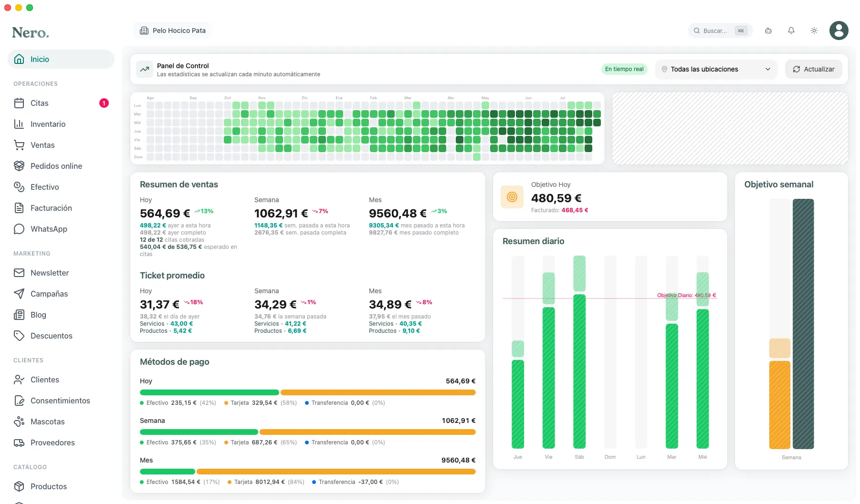The image size is (860, 504).
Task: Click the Proveedores truck icon
Action: (x=19, y=442)
